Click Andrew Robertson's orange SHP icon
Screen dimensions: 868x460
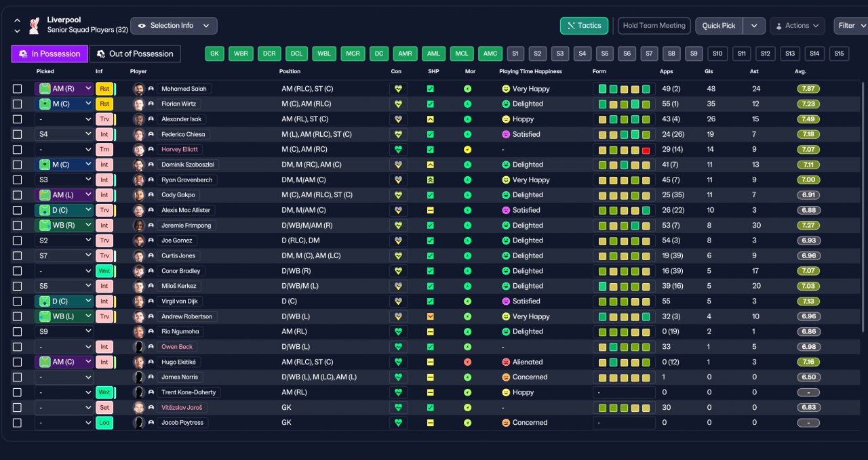(x=430, y=316)
